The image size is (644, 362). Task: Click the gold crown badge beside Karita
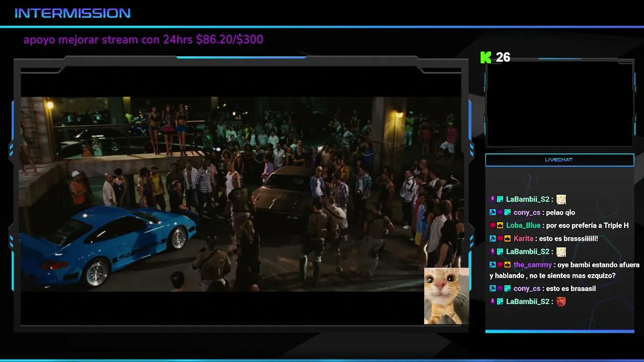[508, 239]
